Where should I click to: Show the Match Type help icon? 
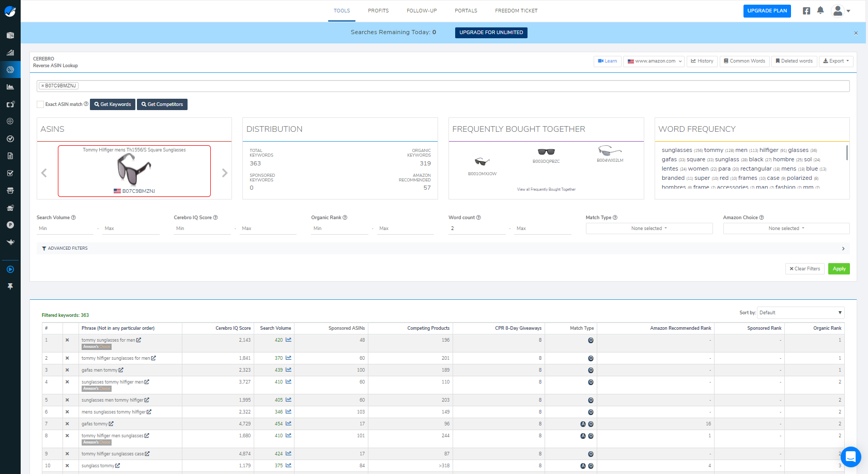(x=615, y=218)
